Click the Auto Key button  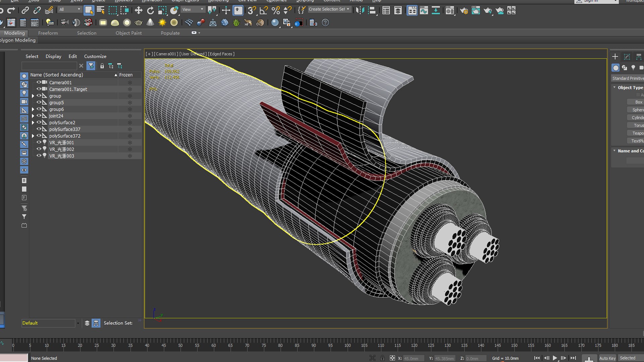(x=607, y=358)
